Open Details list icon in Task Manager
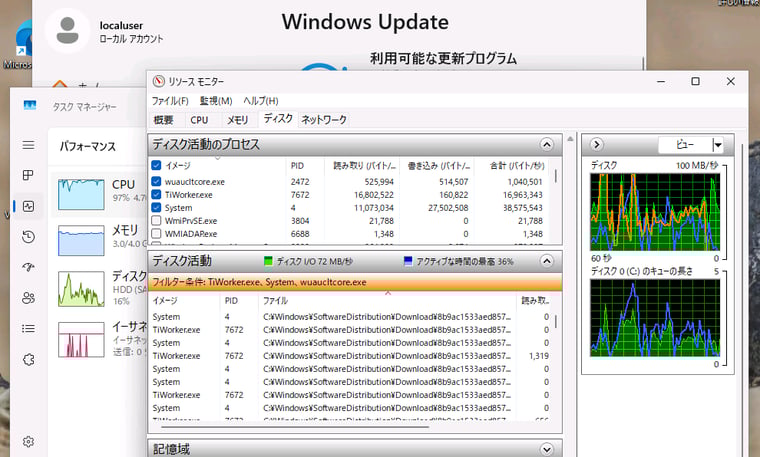The image size is (760, 457). click(28, 329)
